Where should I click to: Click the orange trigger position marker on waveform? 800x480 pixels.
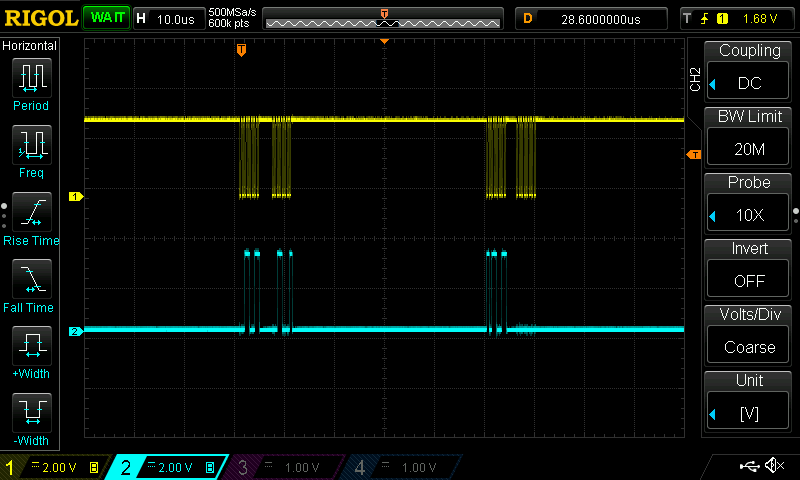[x=241, y=49]
